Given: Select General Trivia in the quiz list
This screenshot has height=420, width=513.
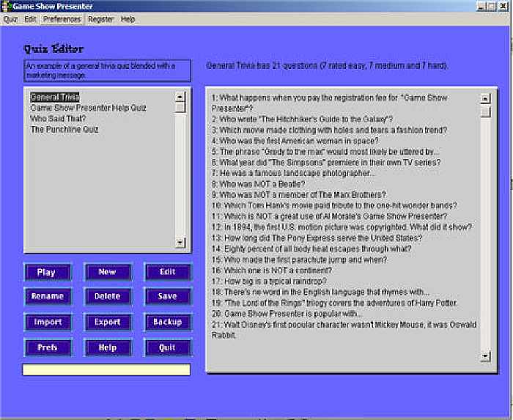Looking at the screenshot, I should (x=55, y=97).
